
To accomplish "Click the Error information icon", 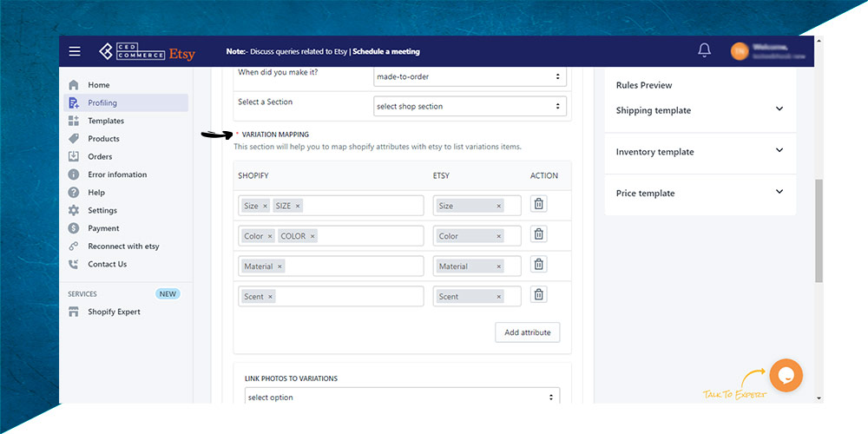I will pyautogui.click(x=74, y=174).
